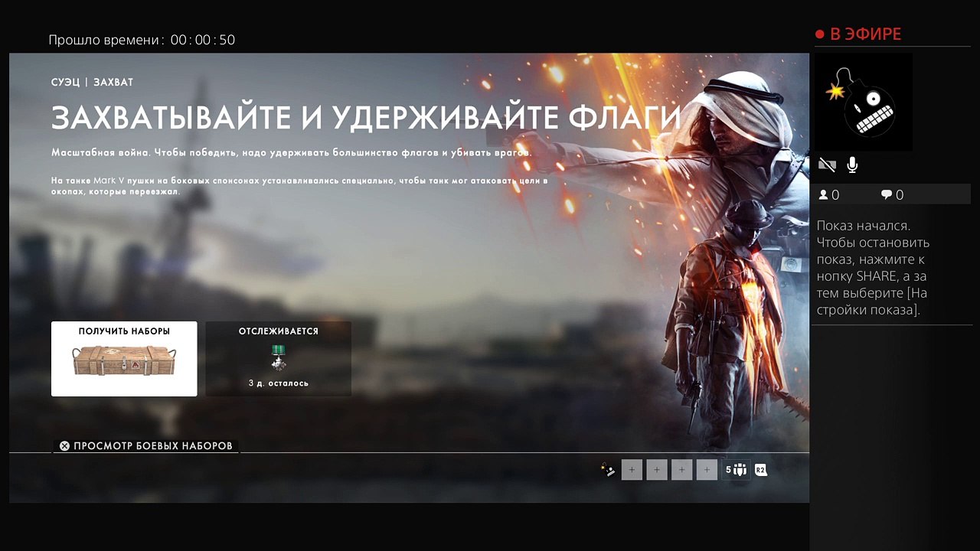980x551 pixels.
Task: Select the first empty plus slot
Action: pos(632,470)
